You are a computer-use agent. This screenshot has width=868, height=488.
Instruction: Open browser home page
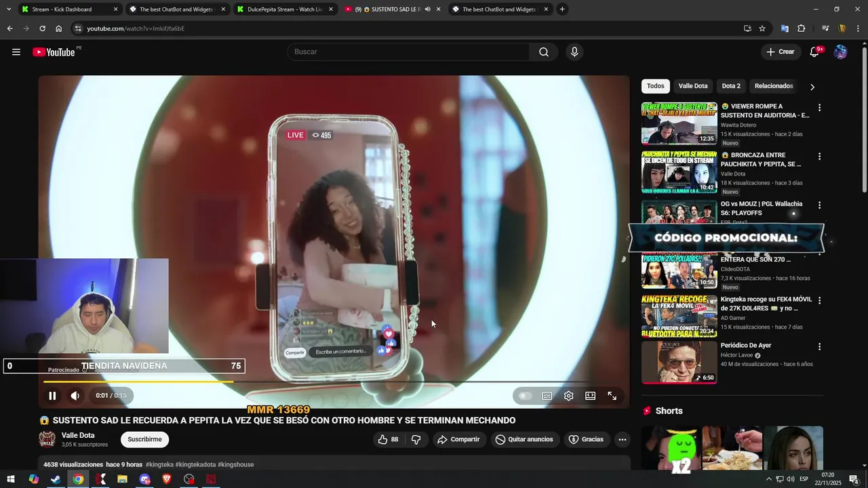(x=59, y=28)
